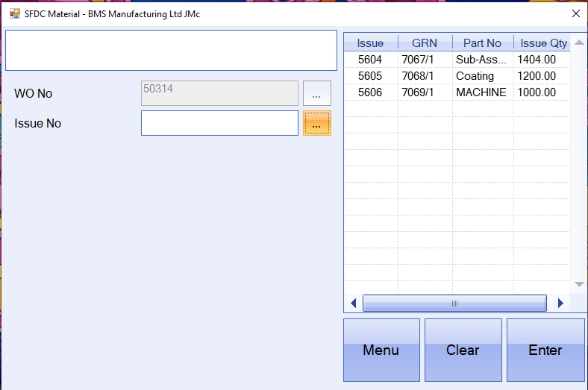Screen dimensions: 588x390
Task: Click the grid's scroll up arrow
Action: pyautogui.click(x=579, y=43)
